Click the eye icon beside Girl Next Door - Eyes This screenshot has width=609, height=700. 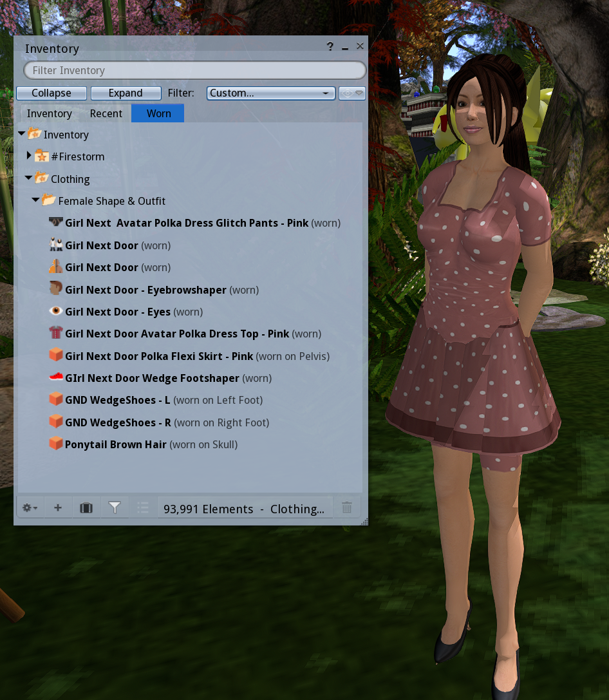point(56,310)
